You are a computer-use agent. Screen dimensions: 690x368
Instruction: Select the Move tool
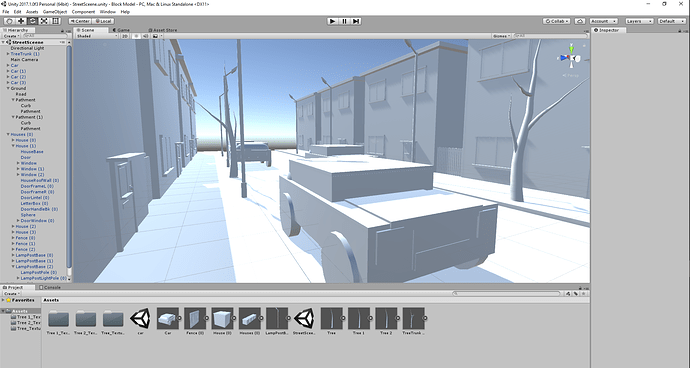click(x=21, y=21)
